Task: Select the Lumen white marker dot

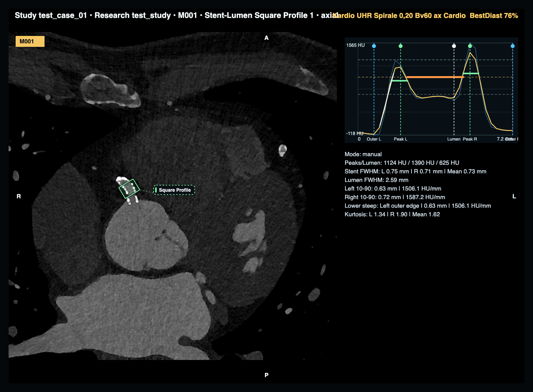Action: (454, 46)
